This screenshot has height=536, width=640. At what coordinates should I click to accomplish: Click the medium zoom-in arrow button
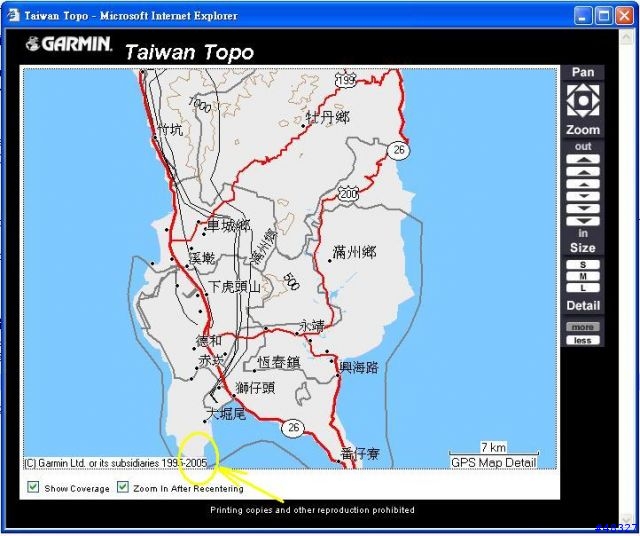[583, 209]
